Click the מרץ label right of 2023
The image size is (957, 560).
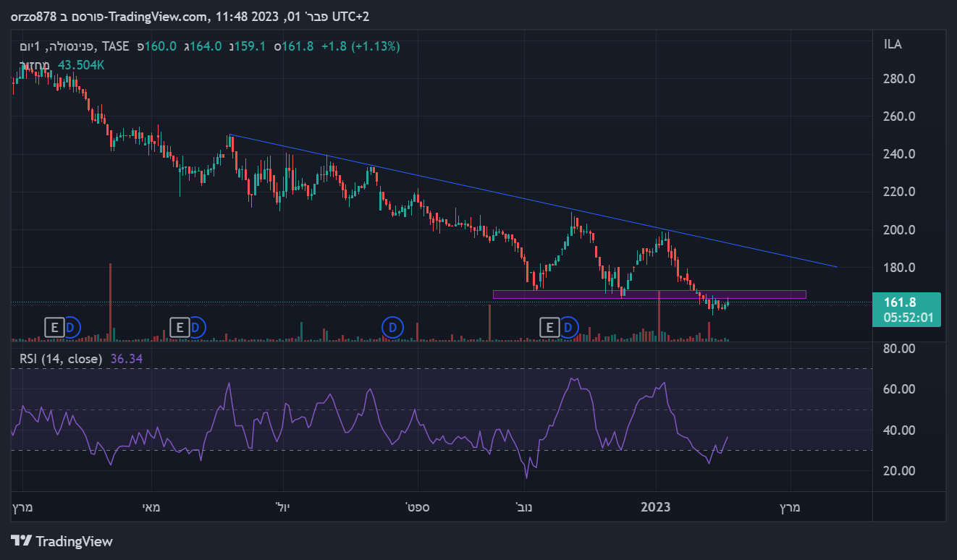click(791, 507)
